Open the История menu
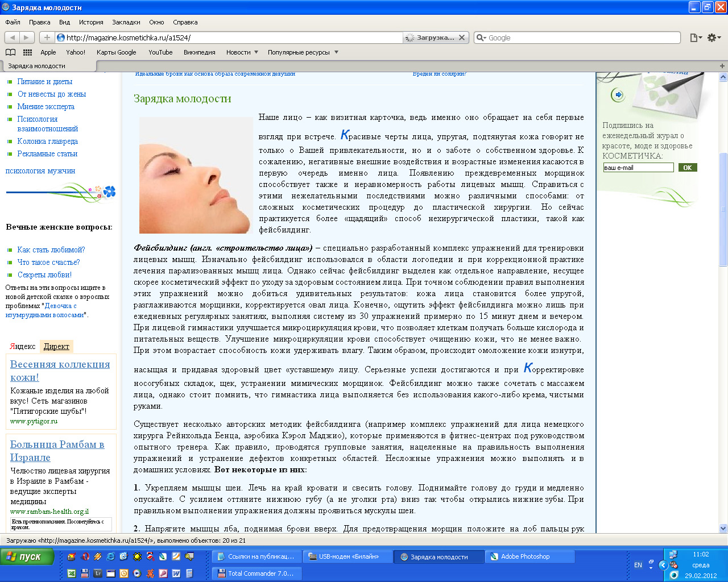 coord(91,22)
